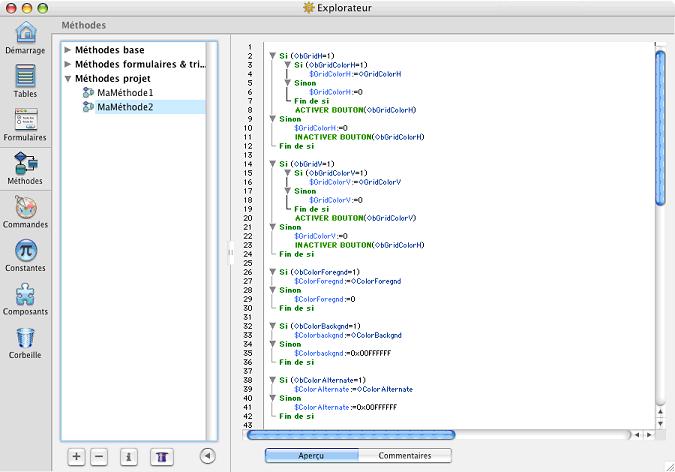Hide the preview pane with round arrow
The width and height of the screenshot is (675, 472).
pyautogui.click(x=207, y=456)
